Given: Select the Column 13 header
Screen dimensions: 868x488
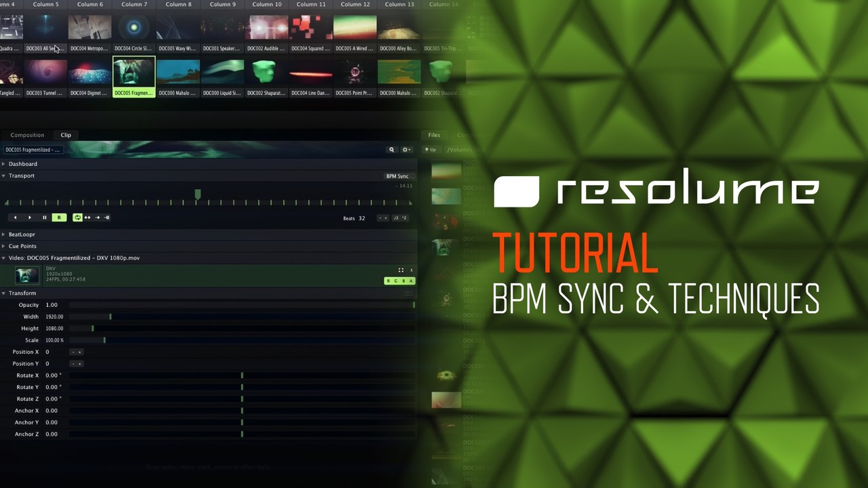Looking at the screenshot, I should (400, 4).
